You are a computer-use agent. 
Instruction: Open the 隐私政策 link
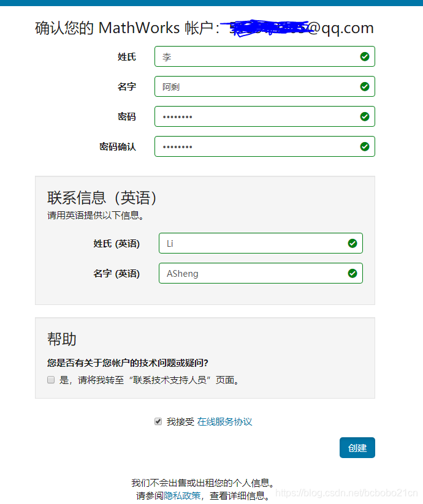(x=182, y=495)
